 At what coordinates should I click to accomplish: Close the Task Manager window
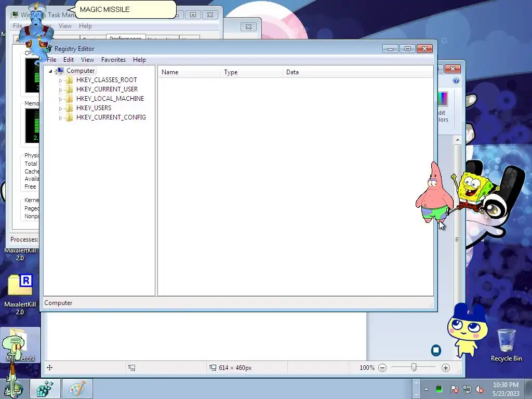click(x=210, y=15)
